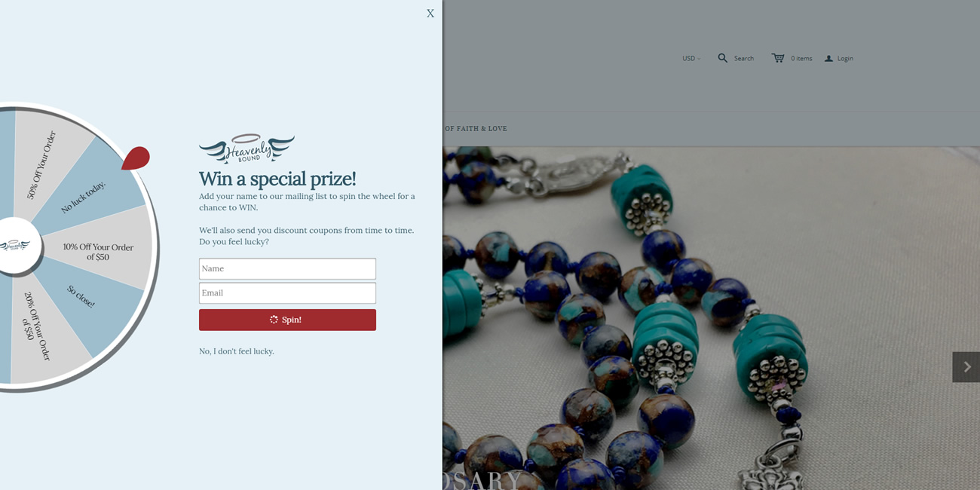Image resolution: width=980 pixels, height=490 pixels.
Task: Click the Login person icon
Action: coord(828,58)
